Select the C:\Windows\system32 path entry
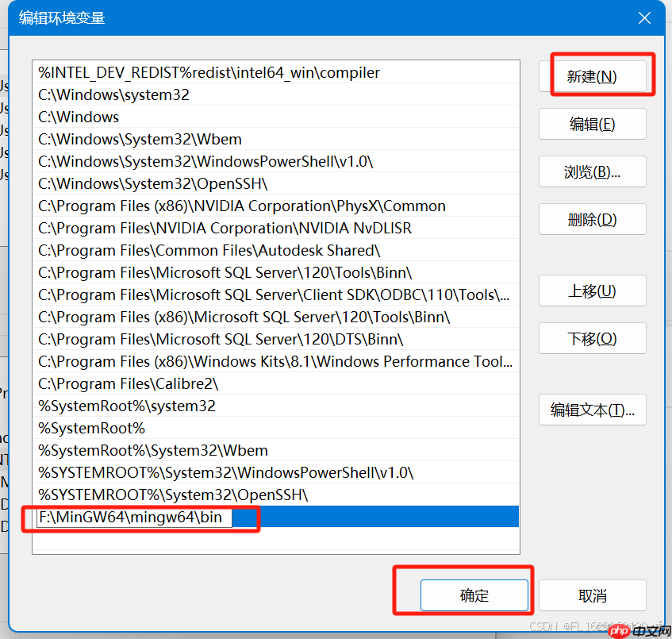 (x=119, y=94)
